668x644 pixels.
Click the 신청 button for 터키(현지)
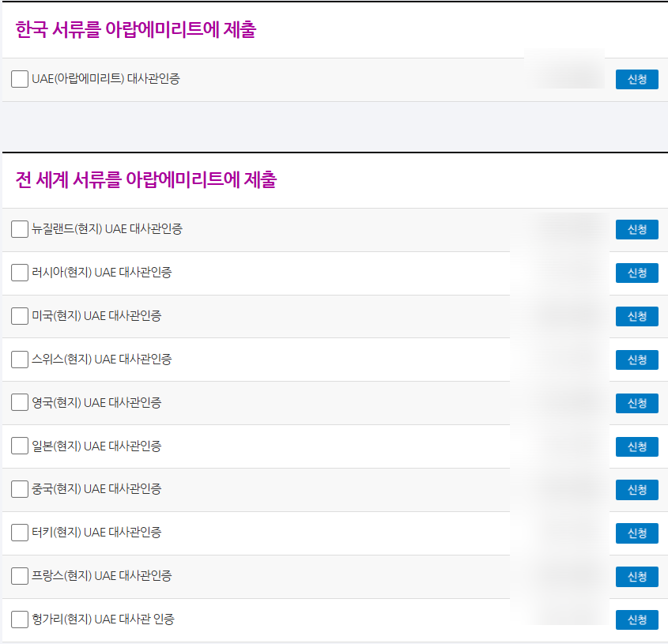point(637,533)
